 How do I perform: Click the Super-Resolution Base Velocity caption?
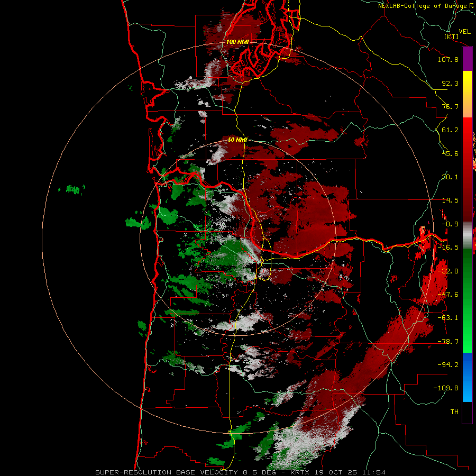(241, 472)
